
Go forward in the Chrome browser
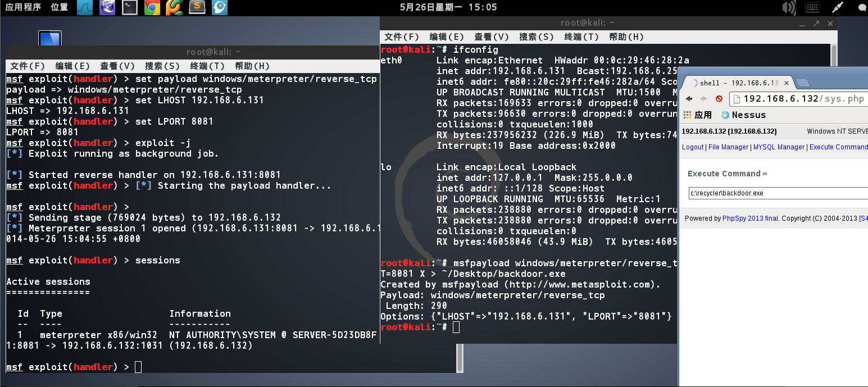pos(704,99)
